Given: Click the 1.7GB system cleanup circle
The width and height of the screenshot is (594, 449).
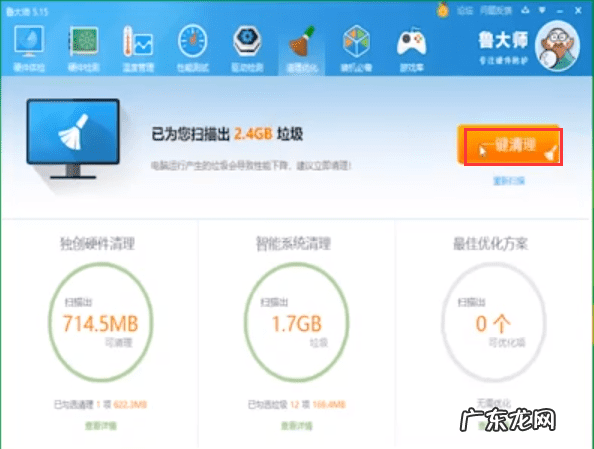Looking at the screenshot, I should [x=297, y=322].
